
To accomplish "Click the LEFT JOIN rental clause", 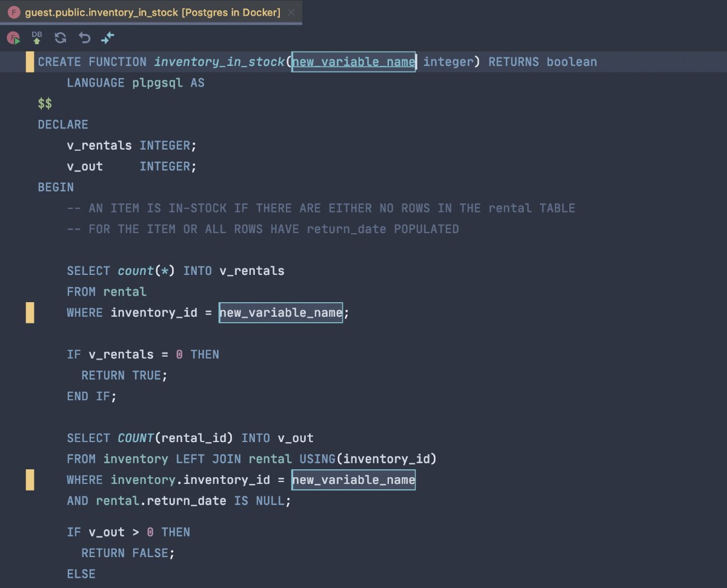I will [225, 458].
